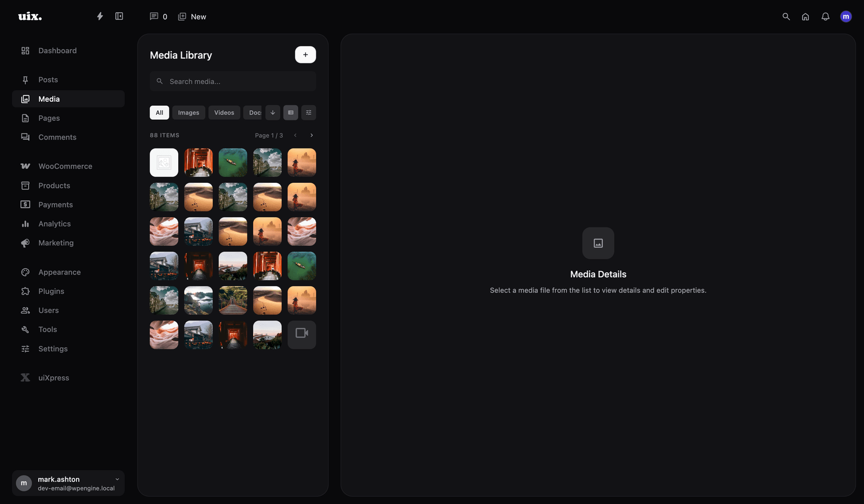Go to next page with the right chevron

[x=312, y=135]
